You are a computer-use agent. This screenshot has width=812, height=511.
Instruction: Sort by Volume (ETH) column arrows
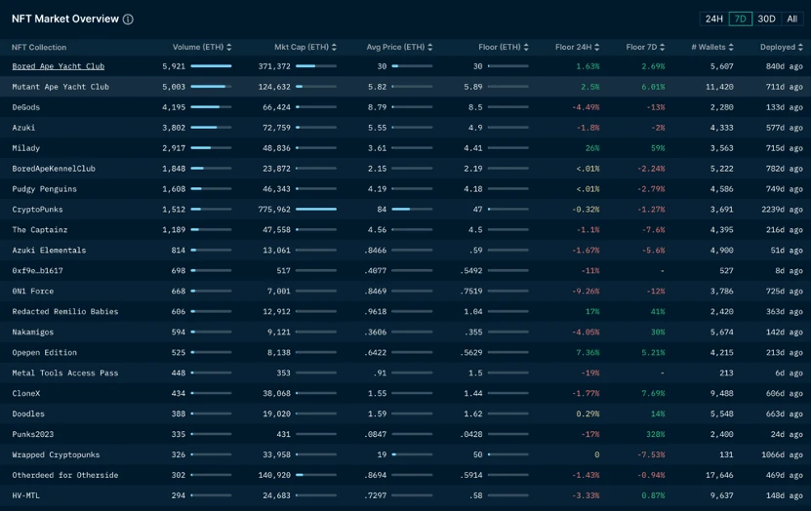tap(228, 47)
